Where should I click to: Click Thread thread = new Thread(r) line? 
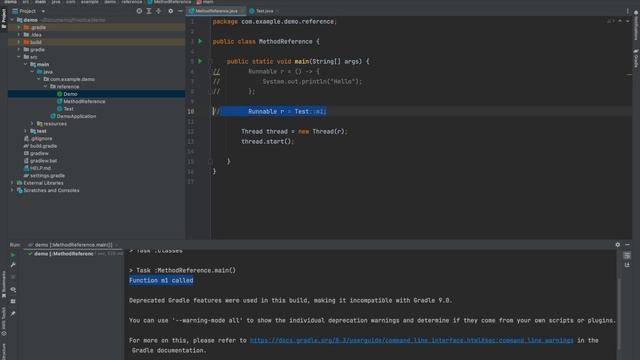pos(294,131)
